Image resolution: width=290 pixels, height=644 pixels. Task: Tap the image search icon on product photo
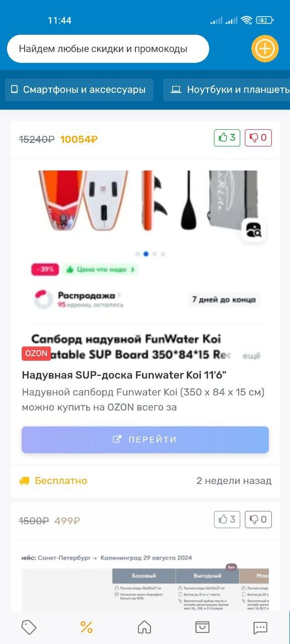pyautogui.click(x=254, y=231)
